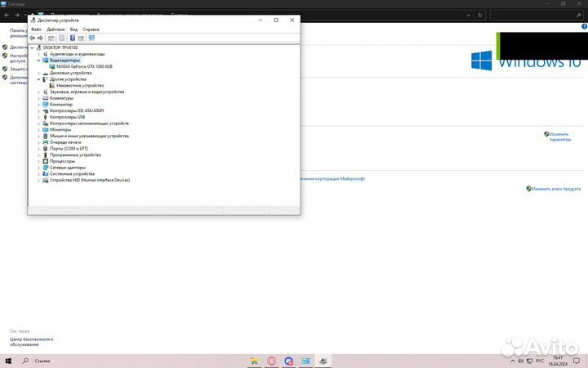Viewport: 588px width, 368px height.
Task: Click the search magnifier icon on taskbar
Action: (26, 361)
